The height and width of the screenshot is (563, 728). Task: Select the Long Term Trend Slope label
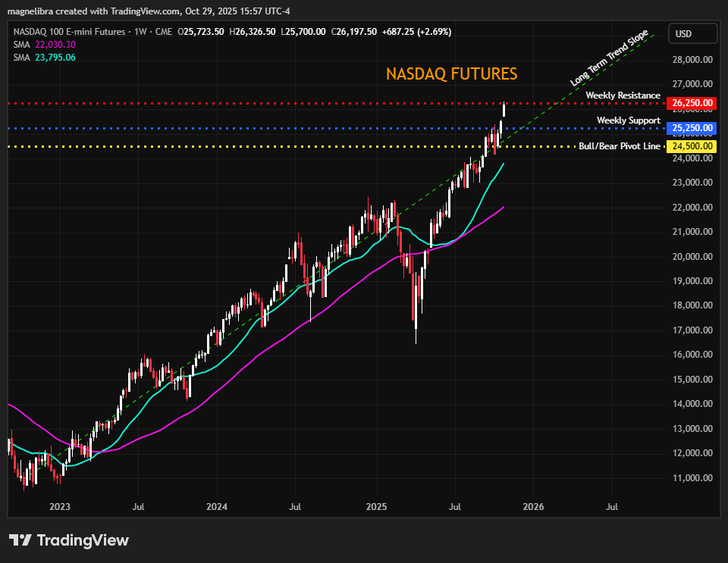pyautogui.click(x=609, y=58)
